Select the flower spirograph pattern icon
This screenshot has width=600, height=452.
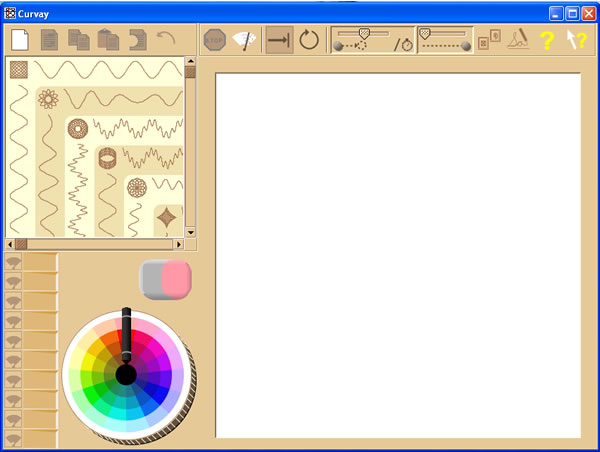48,99
